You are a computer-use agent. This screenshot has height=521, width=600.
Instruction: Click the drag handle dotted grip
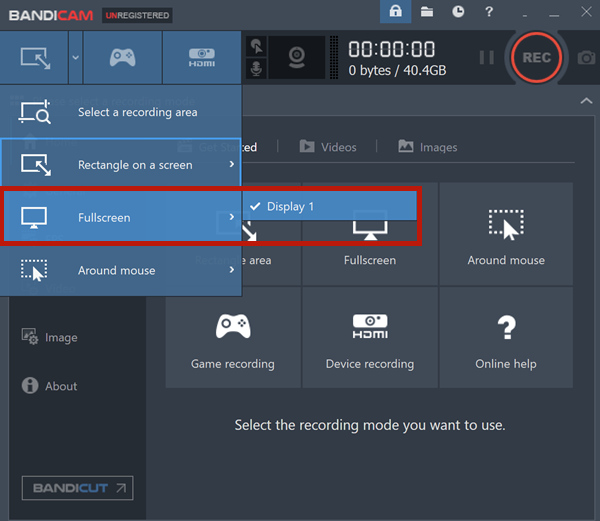pos(334,57)
